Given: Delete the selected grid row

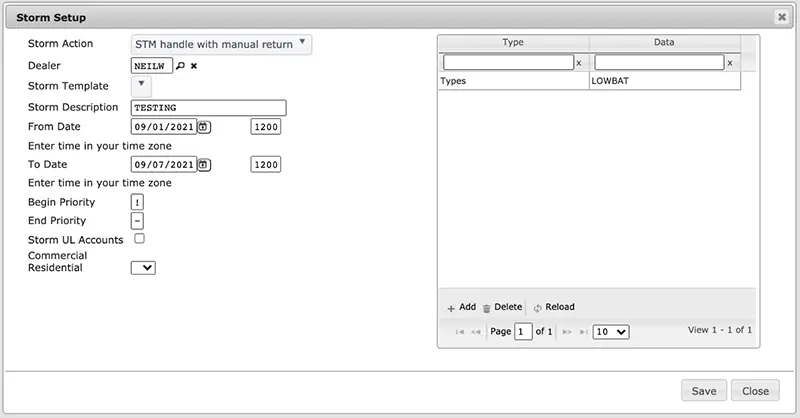Looking at the screenshot, I should coord(502,307).
